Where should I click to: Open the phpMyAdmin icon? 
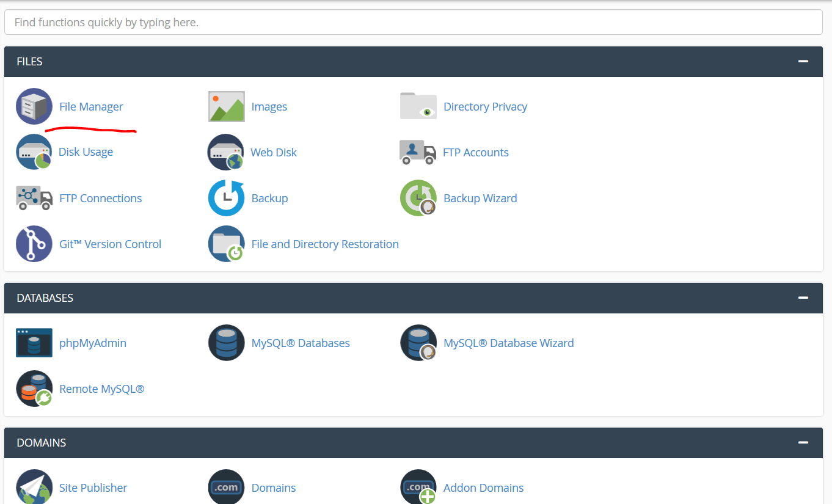click(x=34, y=343)
